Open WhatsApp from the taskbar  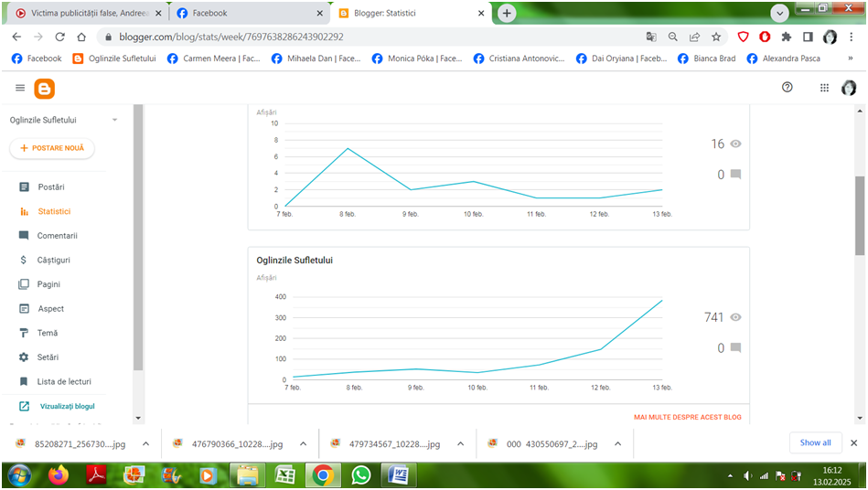pos(361,475)
